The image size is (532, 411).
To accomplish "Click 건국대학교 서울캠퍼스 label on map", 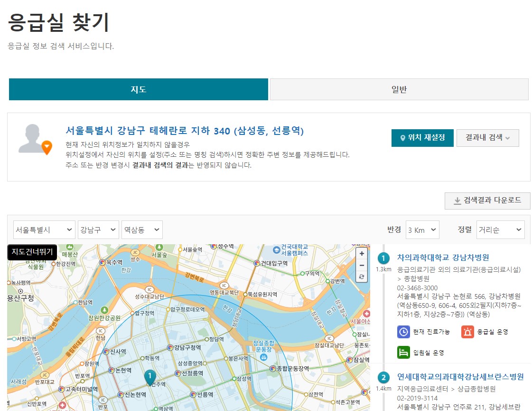I will tap(295, 250).
